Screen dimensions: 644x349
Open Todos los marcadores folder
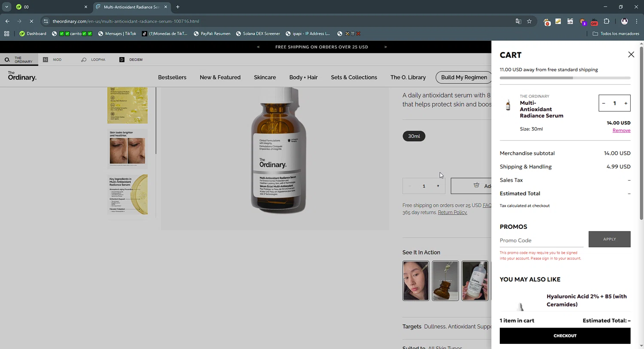(616, 33)
